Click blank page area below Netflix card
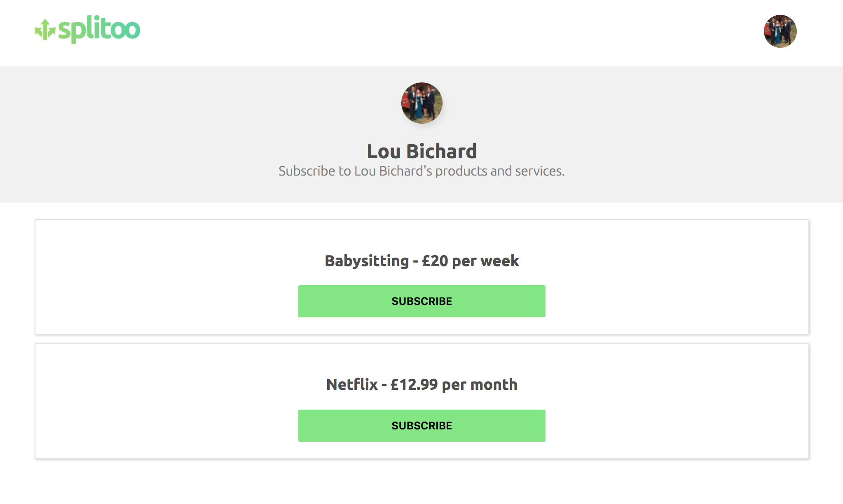Screen dimensions: 843x504 pyautogui.click(x=421, y=482)
